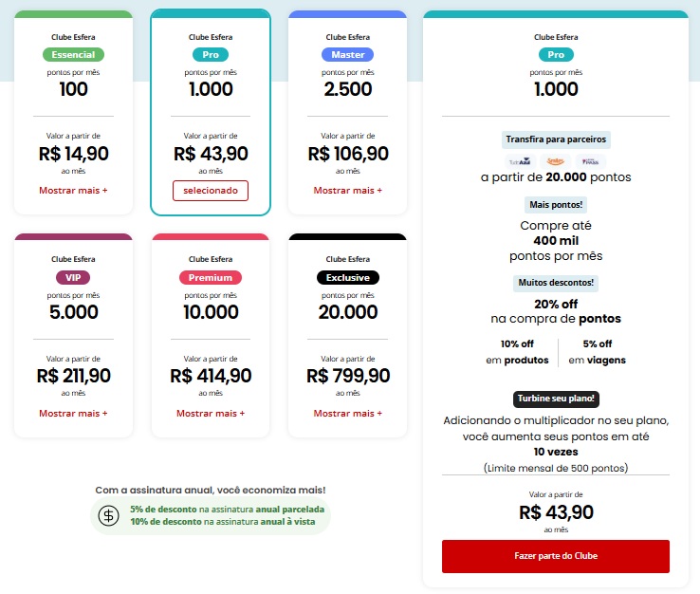Click the Smiles partner logo

556,161
